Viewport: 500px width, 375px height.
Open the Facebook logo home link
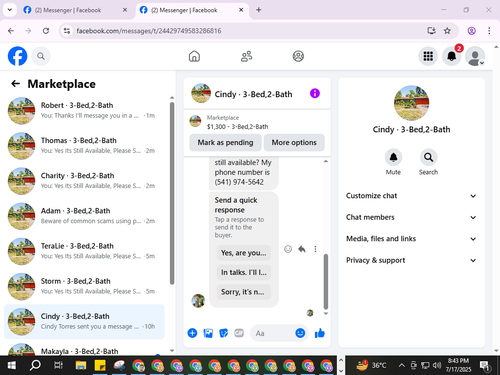[17, 56]
